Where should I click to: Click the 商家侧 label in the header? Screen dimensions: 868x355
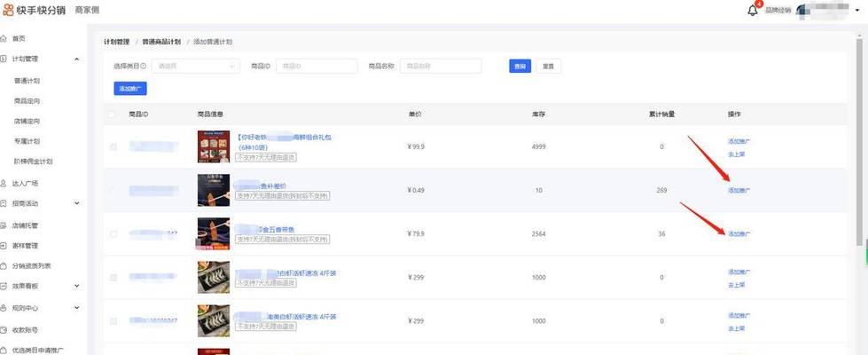(87, 10)
